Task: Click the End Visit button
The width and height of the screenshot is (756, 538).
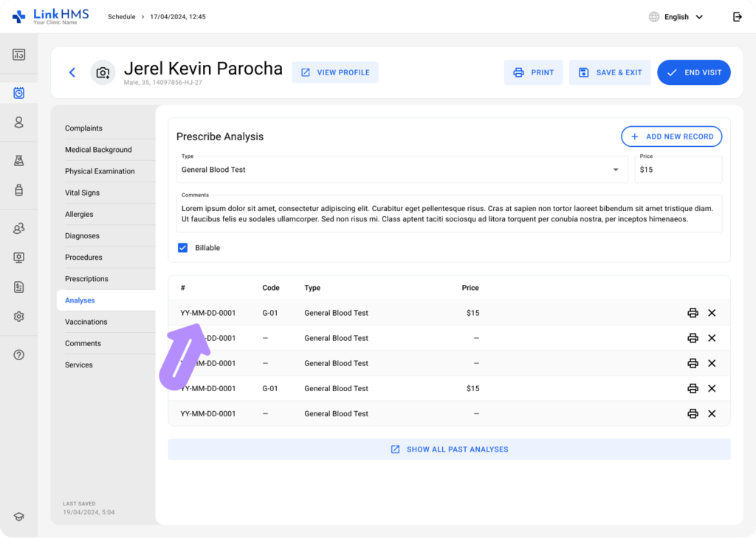Action: point(694,72)
